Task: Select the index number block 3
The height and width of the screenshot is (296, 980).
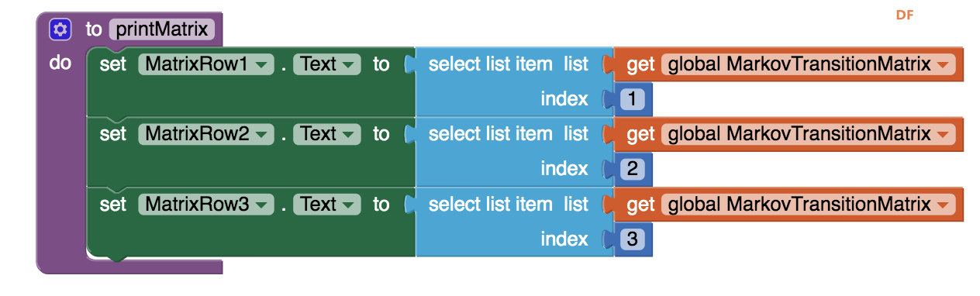Action: [x=633, y=239]
